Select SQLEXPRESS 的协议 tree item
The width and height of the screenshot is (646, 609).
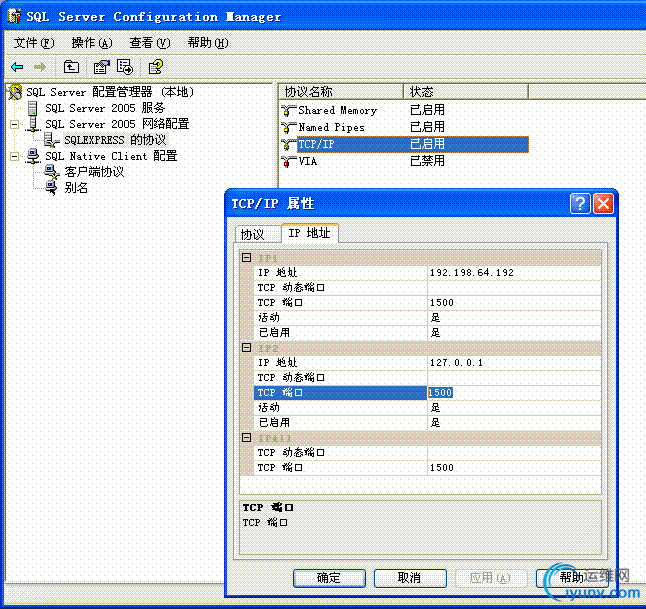(x=115, y=140)
